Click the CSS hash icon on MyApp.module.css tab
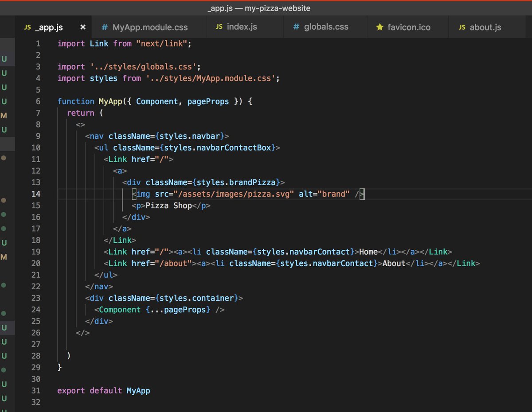532x412 pixels. click(105, 27)
